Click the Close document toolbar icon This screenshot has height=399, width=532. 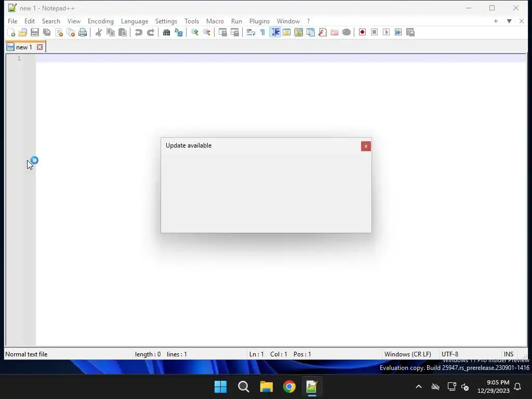click(59, 32)
